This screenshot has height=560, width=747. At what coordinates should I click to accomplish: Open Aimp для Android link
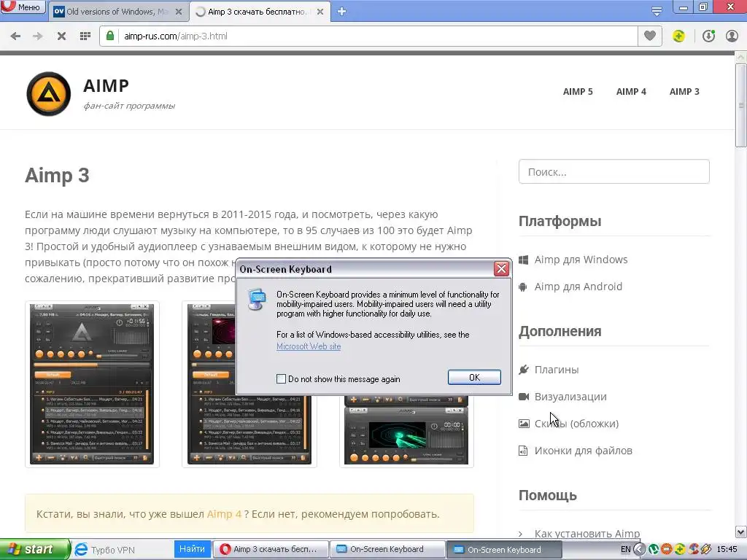coord(578,287)
